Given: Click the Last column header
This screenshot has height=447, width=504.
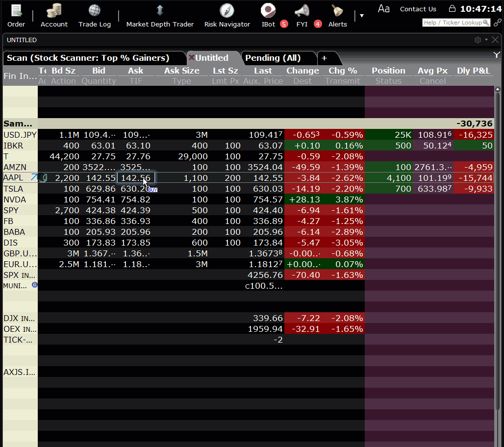Looking at the screenshot, I should 263,71.
